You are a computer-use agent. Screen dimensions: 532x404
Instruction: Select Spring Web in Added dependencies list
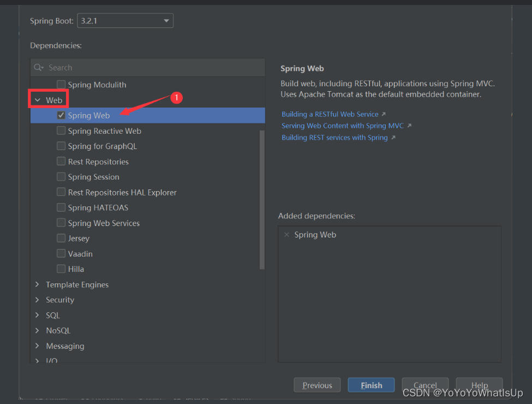[315, 235]
